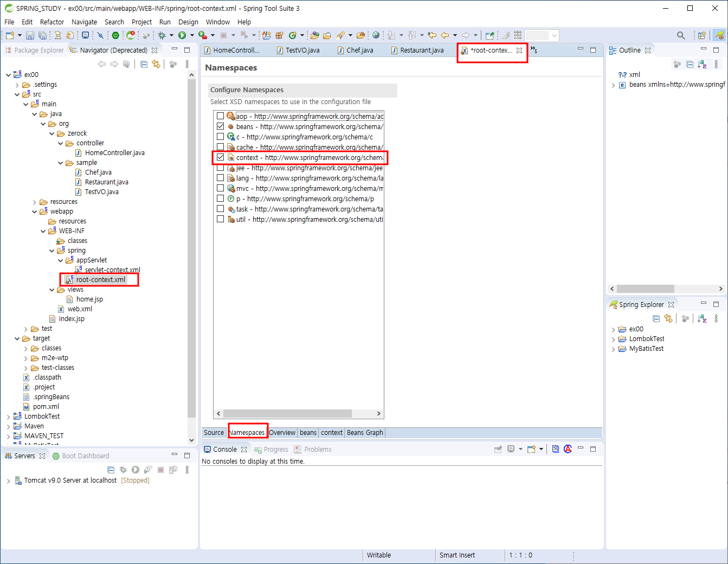728x564 pixels.
Task: Open the Window menu
Action: point(217,22)
